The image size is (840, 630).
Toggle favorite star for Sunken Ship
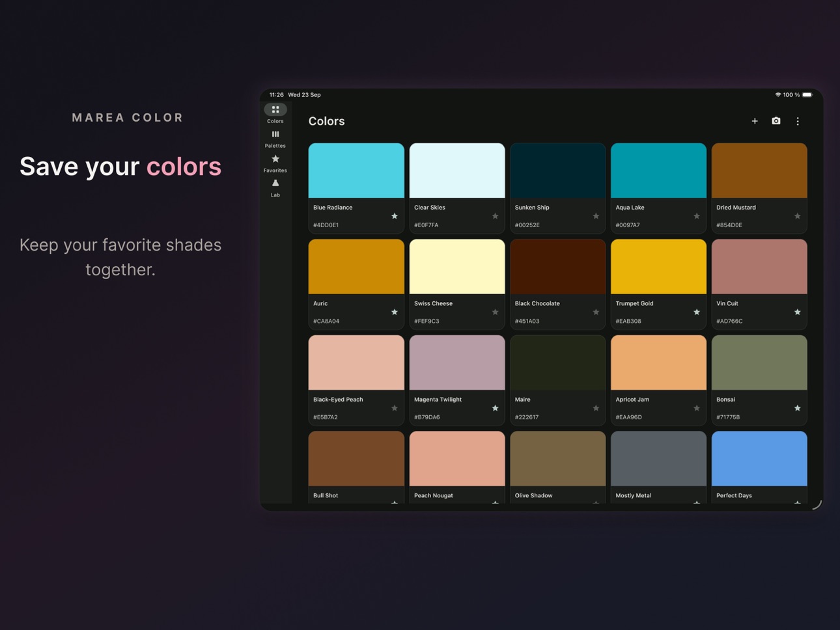click(x=596, y=216)
